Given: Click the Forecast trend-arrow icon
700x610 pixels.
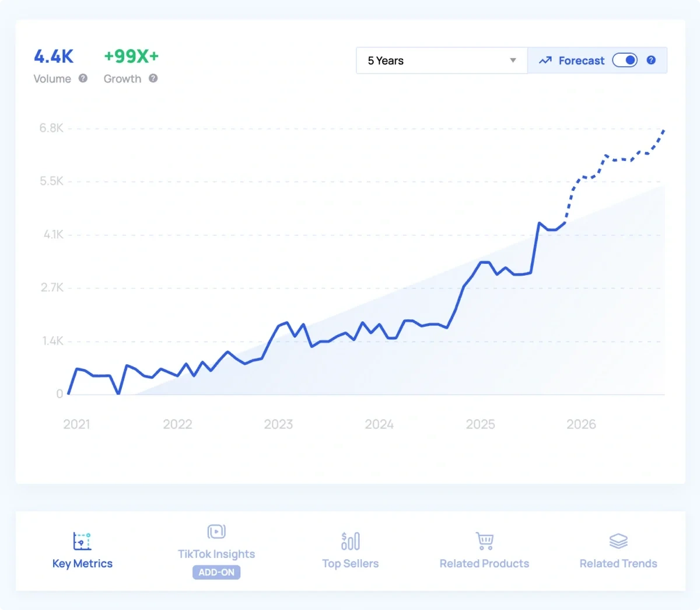Looking at the screenshot, I should pos(545,60).
